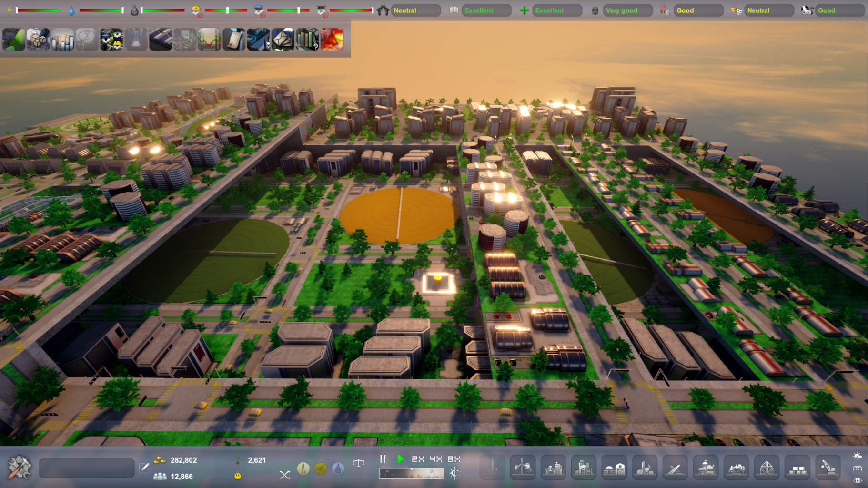Open the domed civic building category
Screen dimensions: 868x488
click(x=706, y=467)
